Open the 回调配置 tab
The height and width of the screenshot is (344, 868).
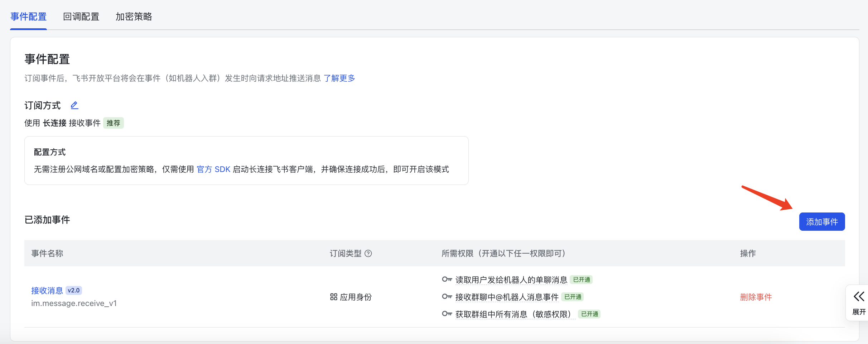[81, 17]
